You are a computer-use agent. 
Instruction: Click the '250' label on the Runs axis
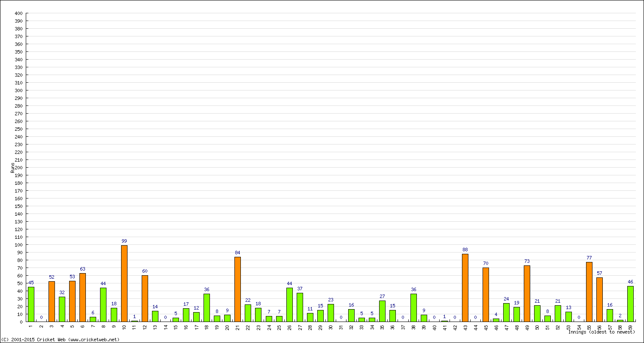coord(18,129)
